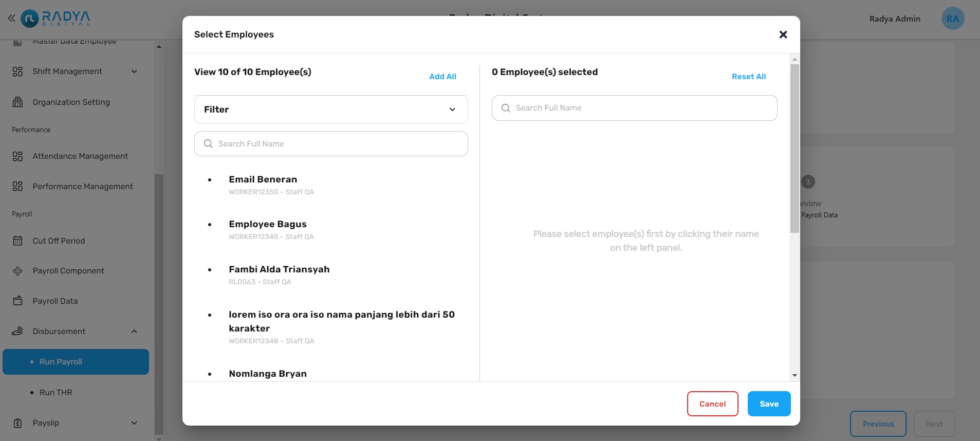Select employee Email Beneran

click(x=263, y=179)
